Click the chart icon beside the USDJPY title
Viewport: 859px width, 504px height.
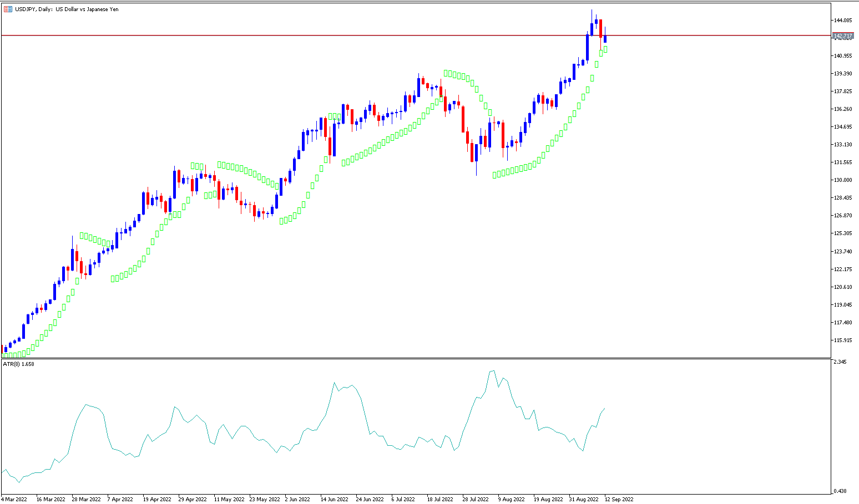coord(8,9)
